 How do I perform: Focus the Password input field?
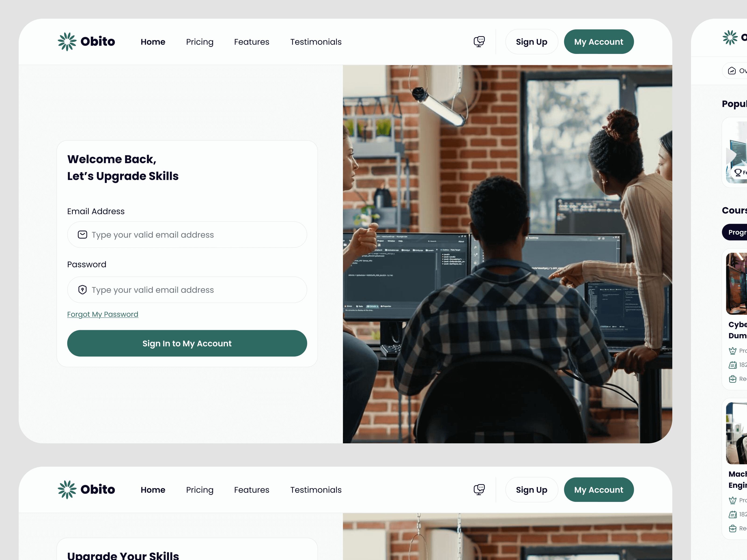click(x=187, y=290)
